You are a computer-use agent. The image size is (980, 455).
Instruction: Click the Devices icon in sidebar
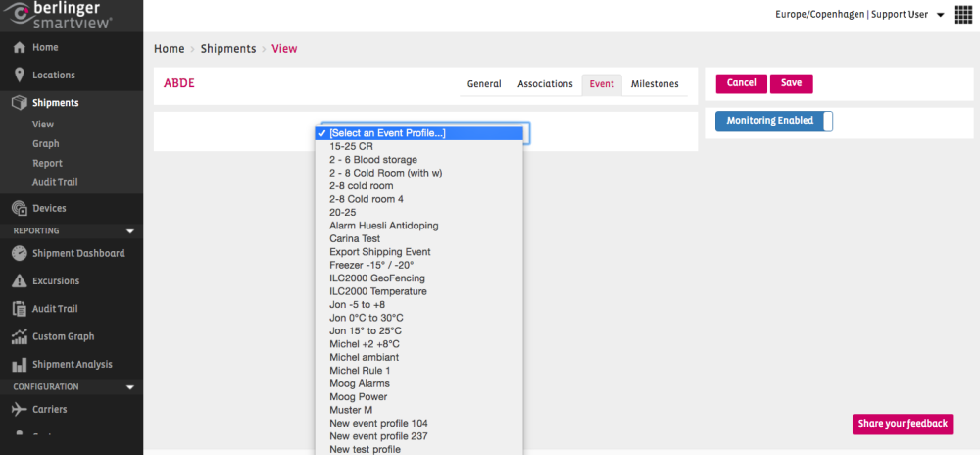tap(20, 208)
